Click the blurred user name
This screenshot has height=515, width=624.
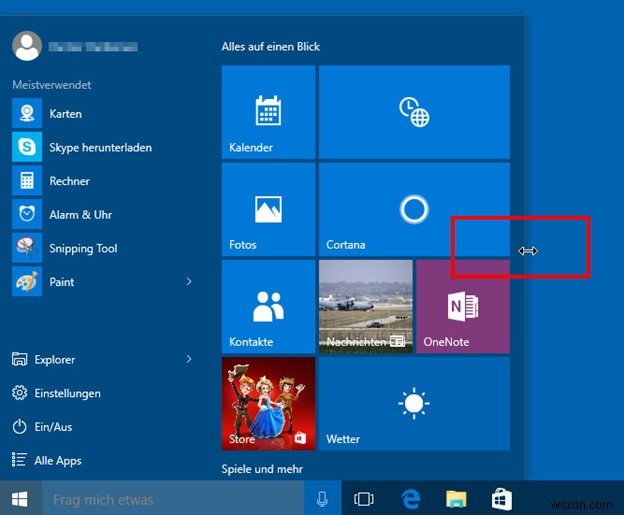coord(93,47)
